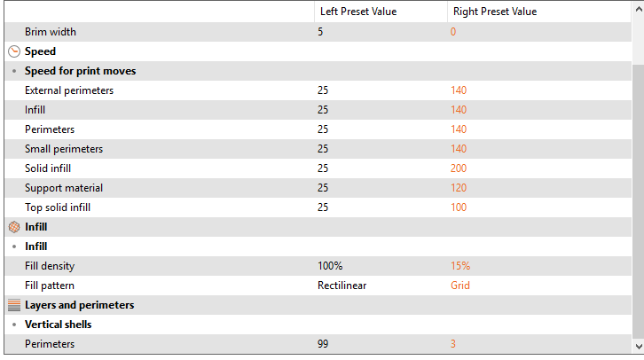The height and width of the screenshot is (360, 644).
Task: Click the scrollbar down arrow
Action: 639,347
